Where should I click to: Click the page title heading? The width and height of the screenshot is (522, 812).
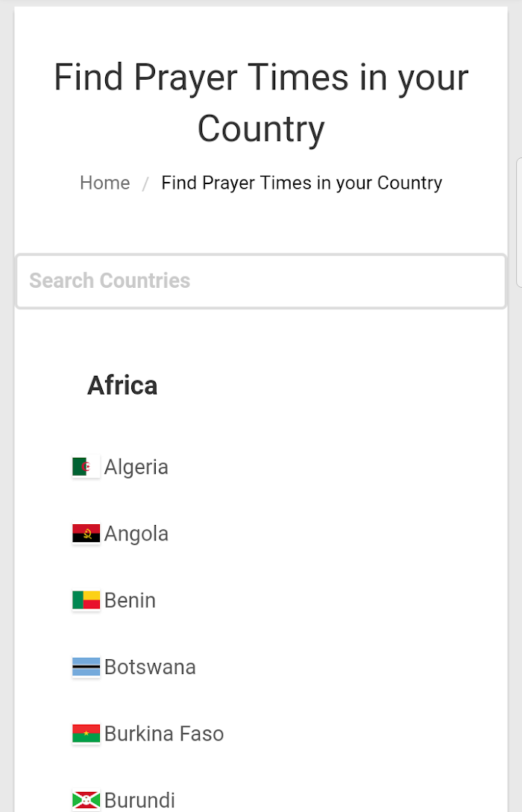[261, 103]
